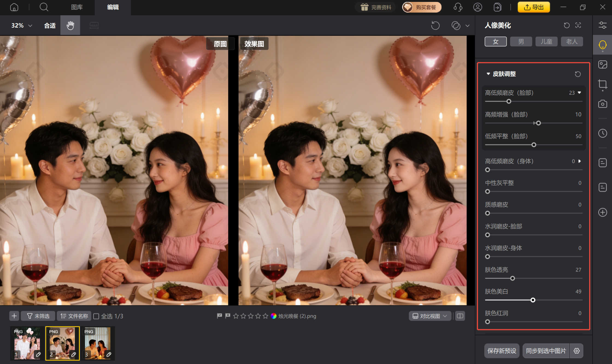Select the 男 gender option

coord(521,42)
